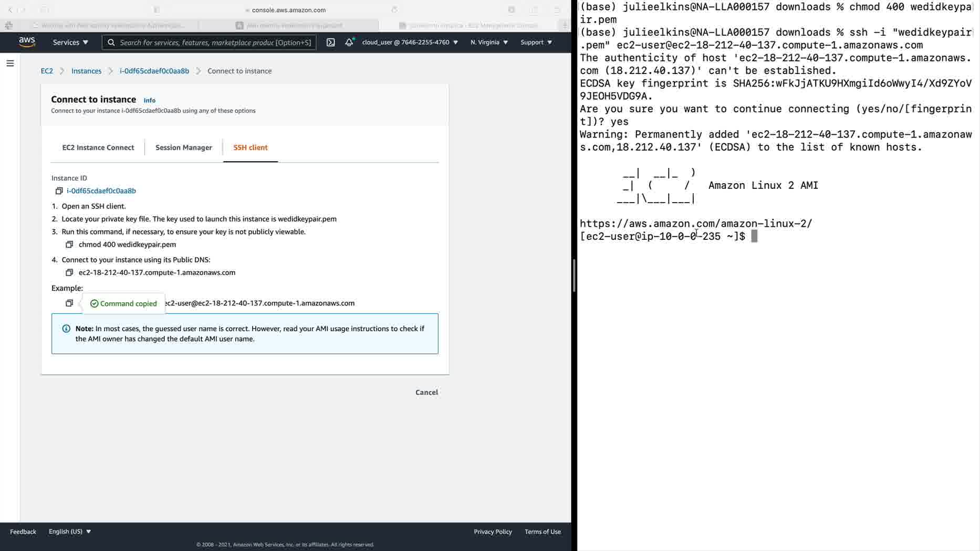Click the info icon in the Note box
The height and width of the screenshot is (551, 980).
point(66,329)
